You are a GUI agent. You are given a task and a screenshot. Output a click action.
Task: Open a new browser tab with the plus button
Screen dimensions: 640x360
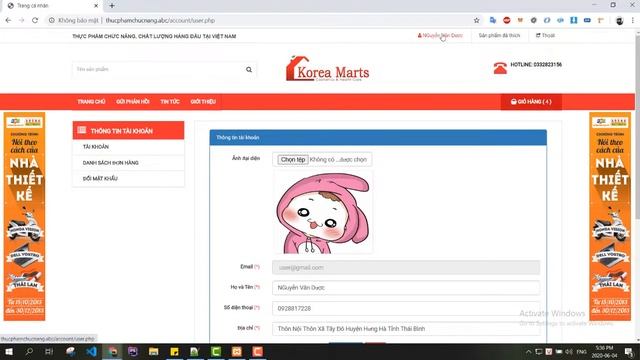111,6
